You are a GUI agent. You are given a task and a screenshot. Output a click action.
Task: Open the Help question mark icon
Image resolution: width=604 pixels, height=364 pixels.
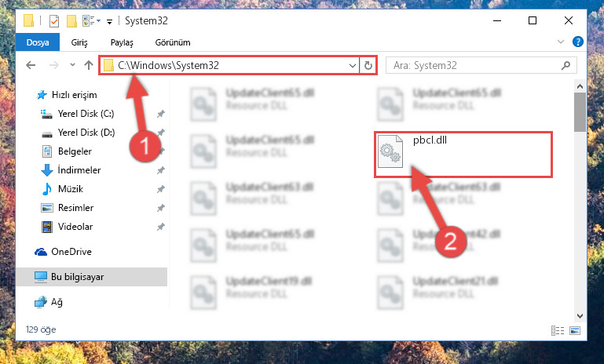tap(578, 42)
